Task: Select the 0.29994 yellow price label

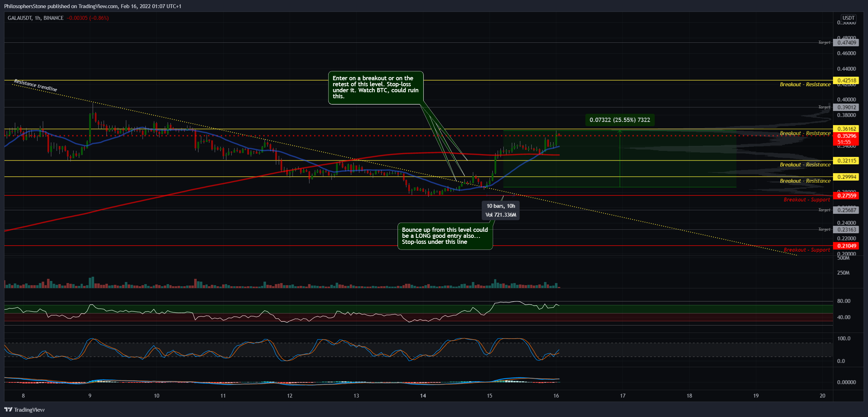Action: coord(846,177)
